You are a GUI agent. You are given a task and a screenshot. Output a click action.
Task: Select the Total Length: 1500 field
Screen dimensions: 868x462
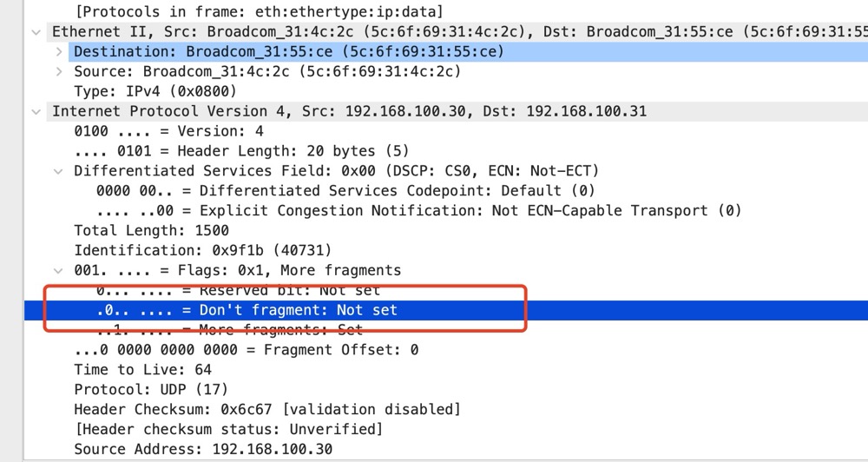pyautogui.click(x=151, y=231)
